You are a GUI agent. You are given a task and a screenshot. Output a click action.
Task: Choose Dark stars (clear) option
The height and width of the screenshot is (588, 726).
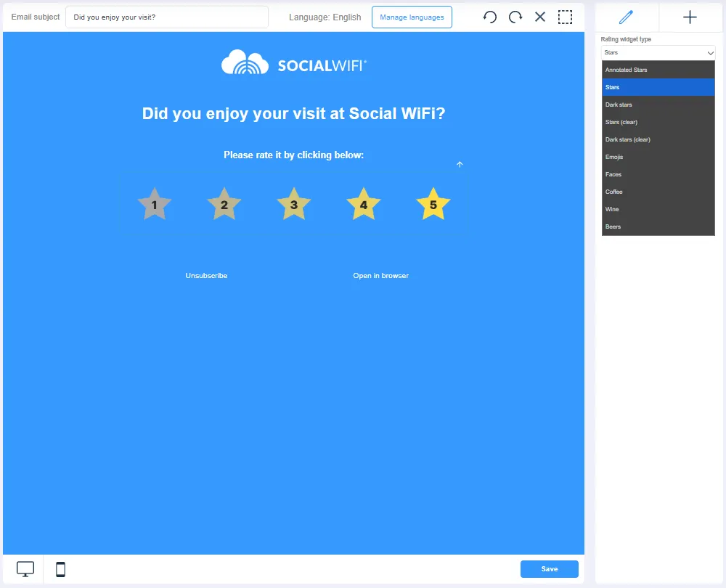pos(658,140)
